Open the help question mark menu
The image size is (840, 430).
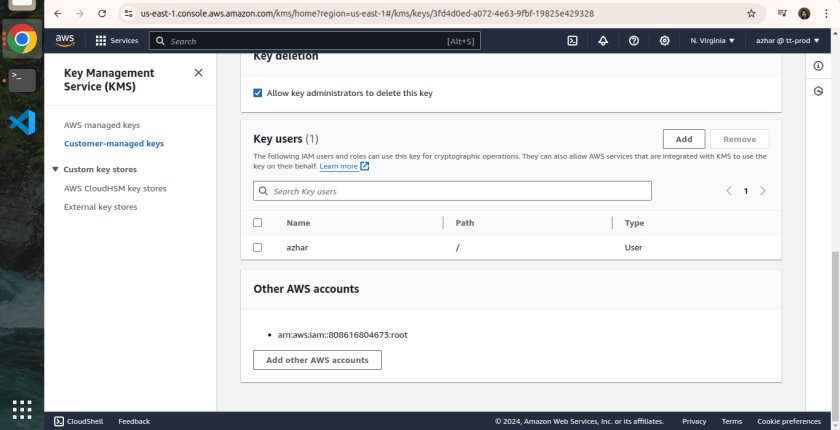634,41
